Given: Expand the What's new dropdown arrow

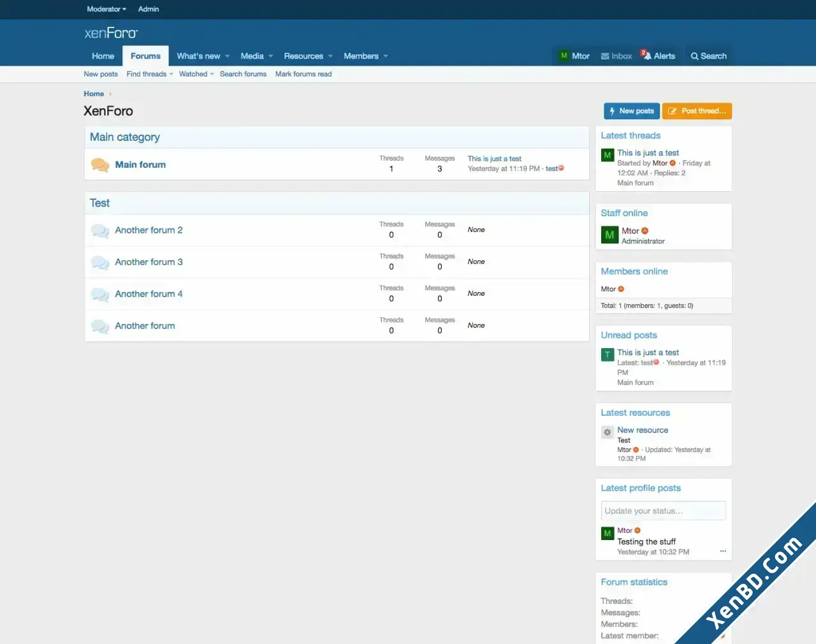Looking at the screenshot, I should [227, 56].
